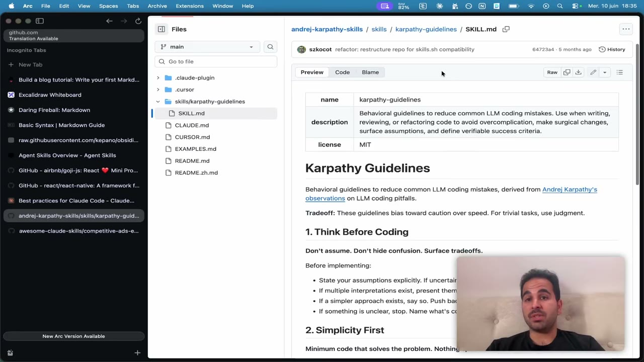Click the new tab plus icon at sidebar bottom
Image resolution: width=644 pixels, height=362 pixels.
(137, 353)
